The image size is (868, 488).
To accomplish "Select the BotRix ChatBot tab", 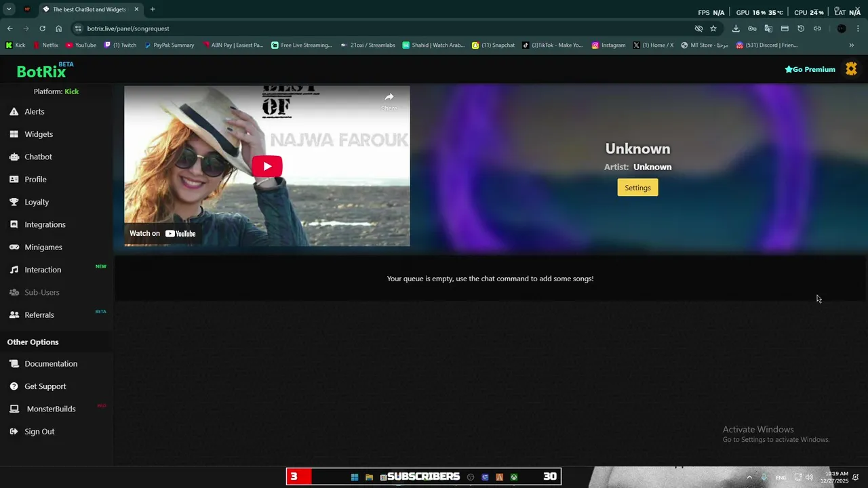I will [x=90, y=9].
